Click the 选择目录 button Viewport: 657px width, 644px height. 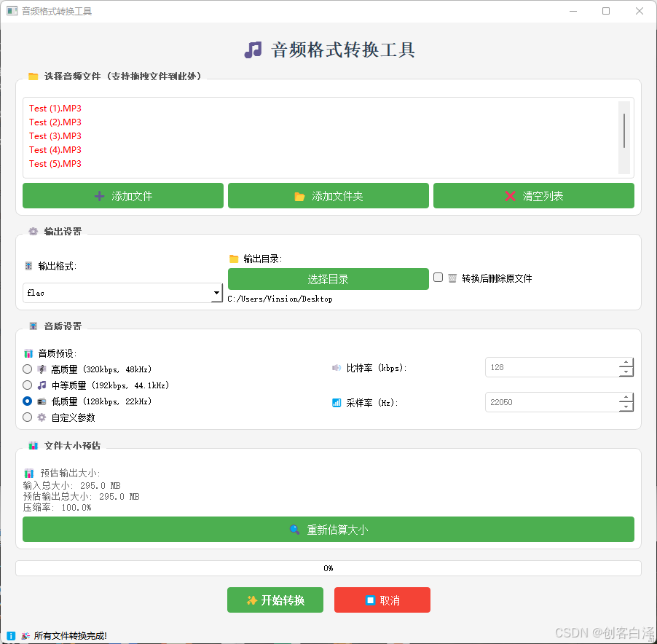pos(328,279)
